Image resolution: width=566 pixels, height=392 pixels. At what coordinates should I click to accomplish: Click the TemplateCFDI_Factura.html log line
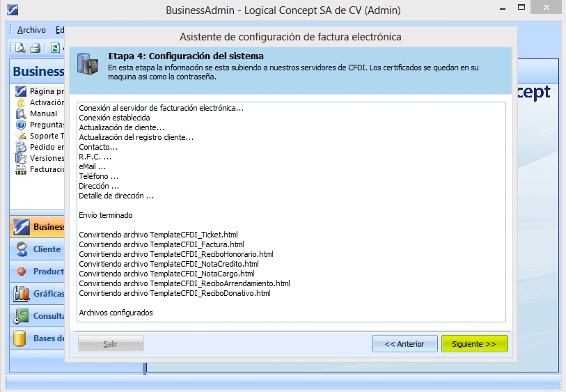tap(162, 244)
